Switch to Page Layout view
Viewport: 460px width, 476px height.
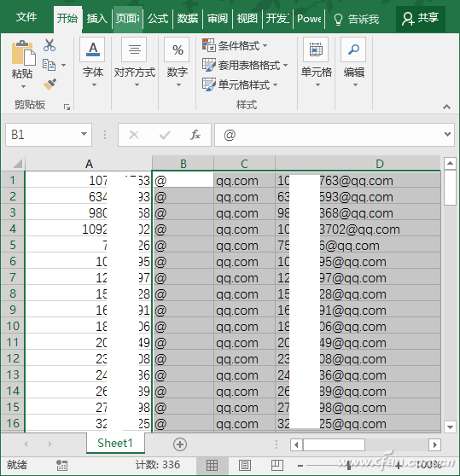(x=245, y=465)
